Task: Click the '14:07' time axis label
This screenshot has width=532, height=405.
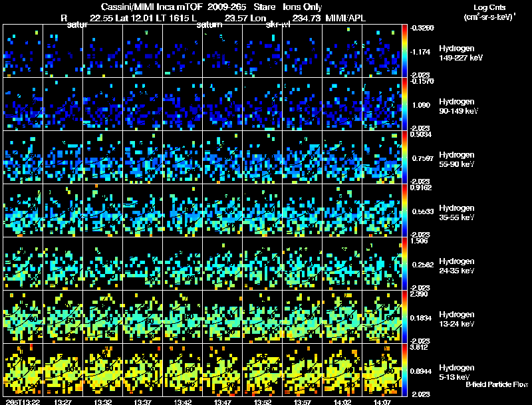Action: pos(382,402)
